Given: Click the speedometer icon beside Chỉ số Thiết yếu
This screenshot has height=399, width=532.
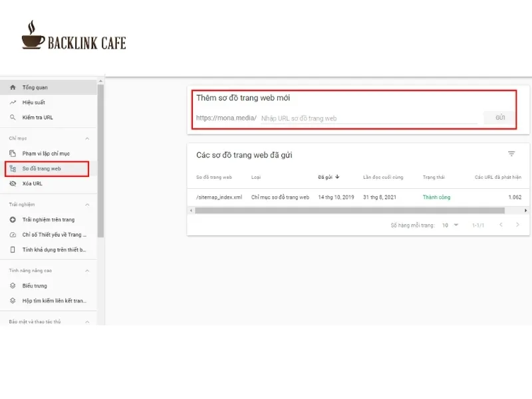Looking at the screenshot, I should tap(13, 235).
